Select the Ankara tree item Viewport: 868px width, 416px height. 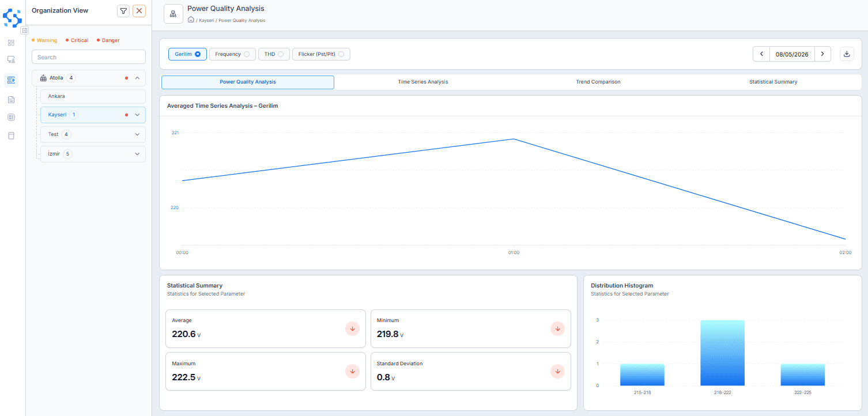[x=93, y=96]
